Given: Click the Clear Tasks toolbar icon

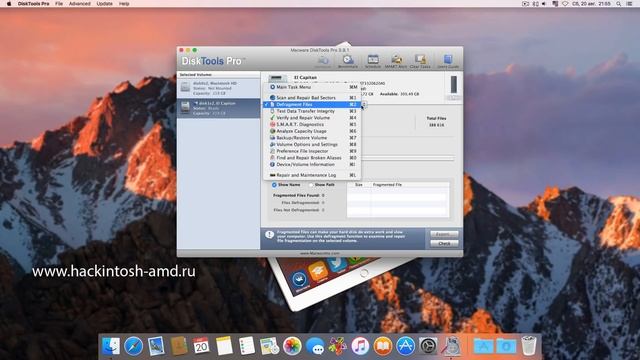Looking at the screenshot, I should [x=420, y=61].
